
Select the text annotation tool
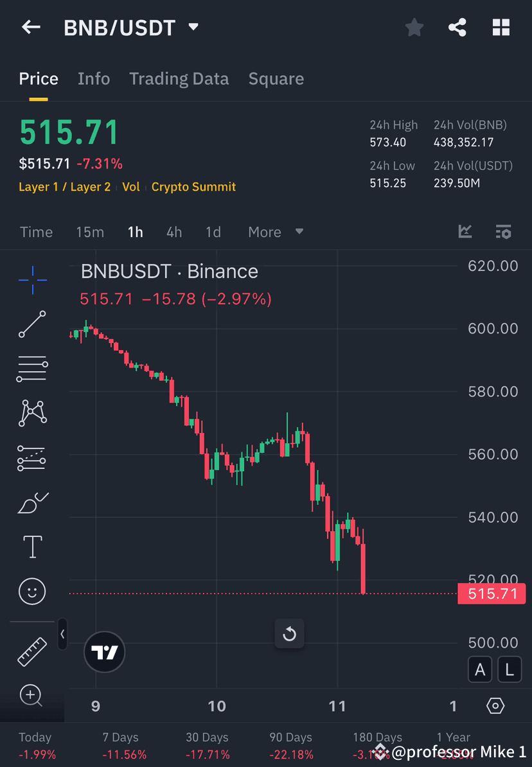coord(32,547)
